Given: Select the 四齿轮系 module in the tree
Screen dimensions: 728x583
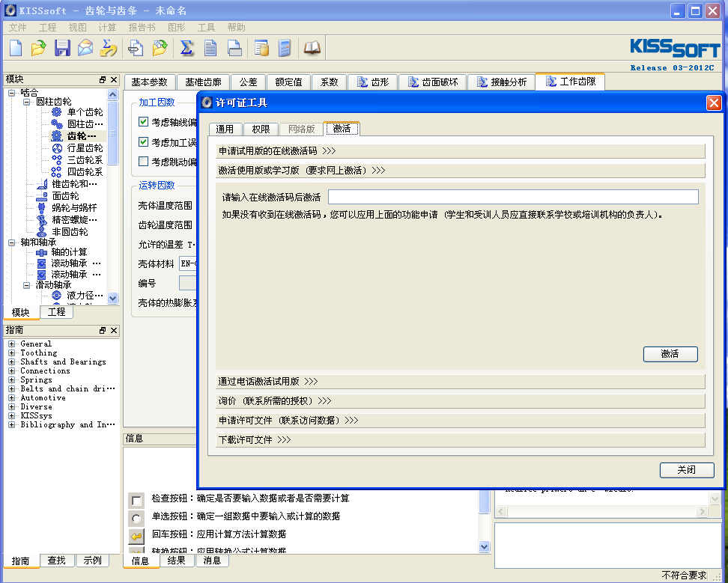Looking at the screenshot, I should [85, 172].
